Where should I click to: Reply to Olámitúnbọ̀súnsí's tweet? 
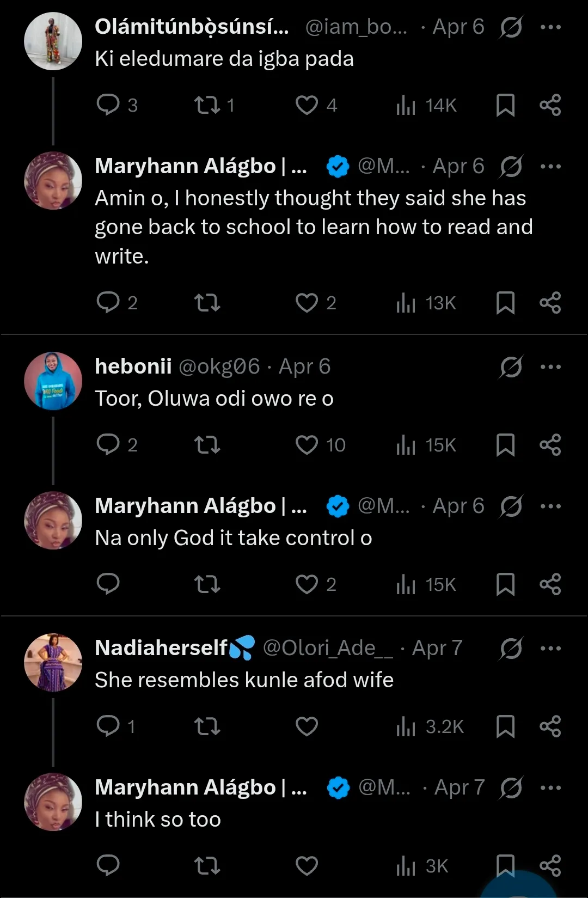[x=108, y=105]
